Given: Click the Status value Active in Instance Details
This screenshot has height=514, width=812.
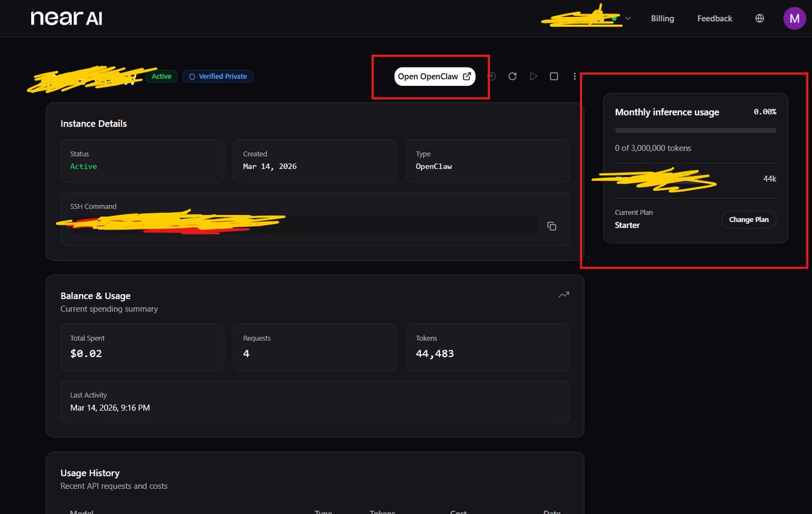Looking at the screenshot, I should 84,166.
